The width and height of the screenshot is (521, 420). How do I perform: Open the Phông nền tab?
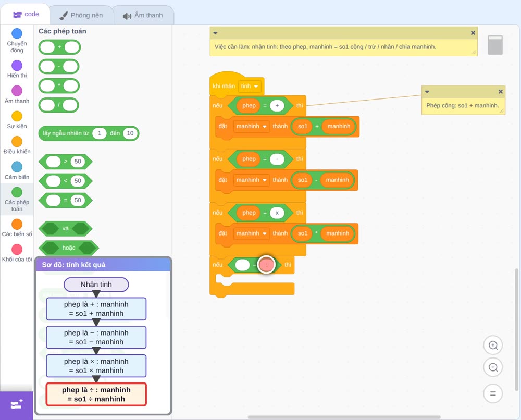click(x=81, y=15)
